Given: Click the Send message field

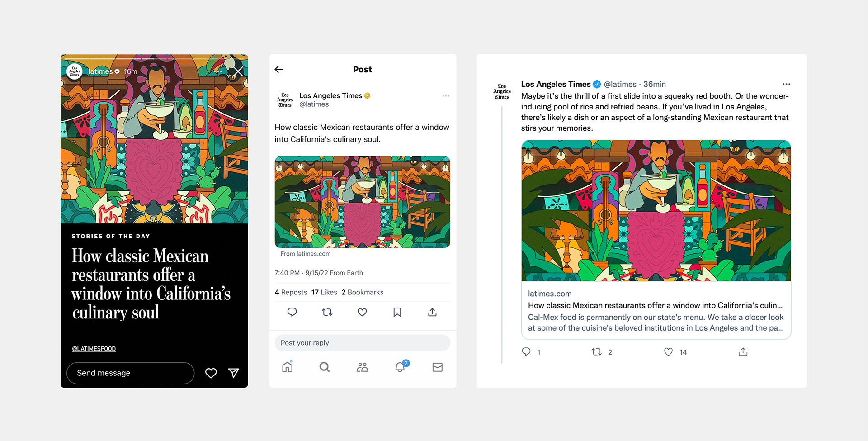Looking at the screenshot, I should click(130, 373).
